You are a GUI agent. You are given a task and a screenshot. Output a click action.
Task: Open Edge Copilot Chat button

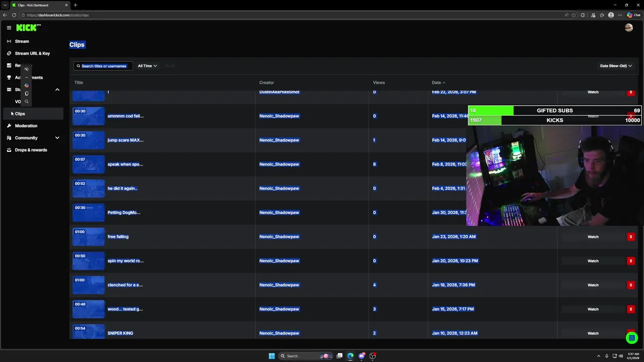click(633, 15)
